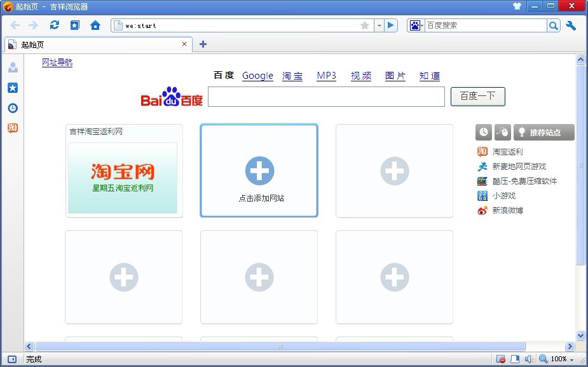This screenshot has height=367, width=588.
Task: Click the zoom magnifier icon
Action: coord(543,359)
